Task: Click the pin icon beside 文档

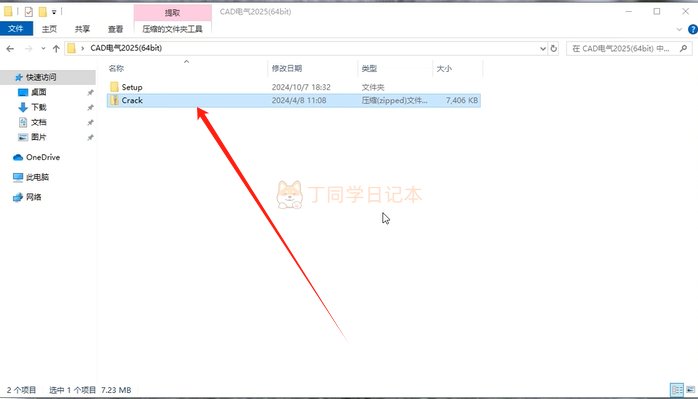Action: 90,122
